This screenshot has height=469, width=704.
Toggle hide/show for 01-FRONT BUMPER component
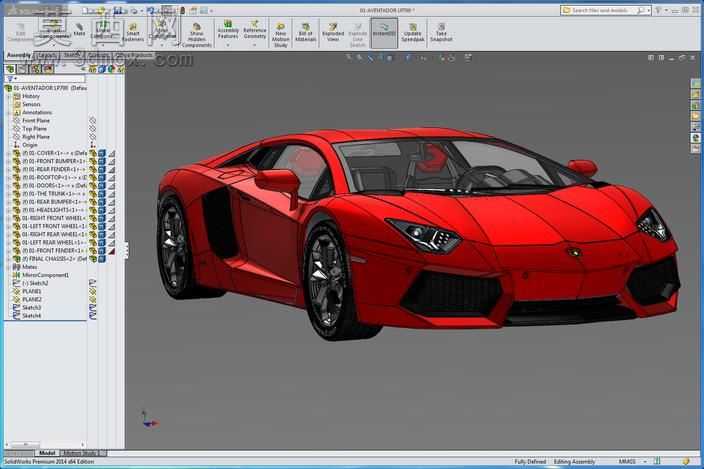pyautogui.click(x=93, y=161)
